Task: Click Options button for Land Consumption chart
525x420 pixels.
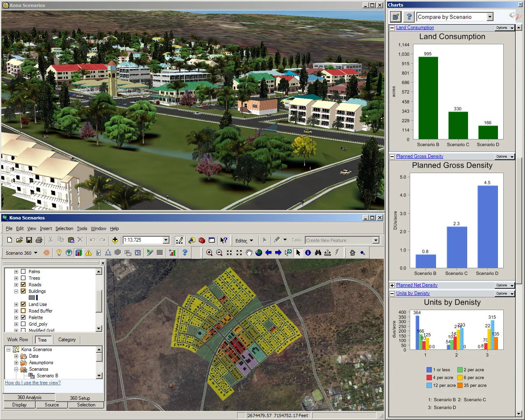Action: point(505,27)
